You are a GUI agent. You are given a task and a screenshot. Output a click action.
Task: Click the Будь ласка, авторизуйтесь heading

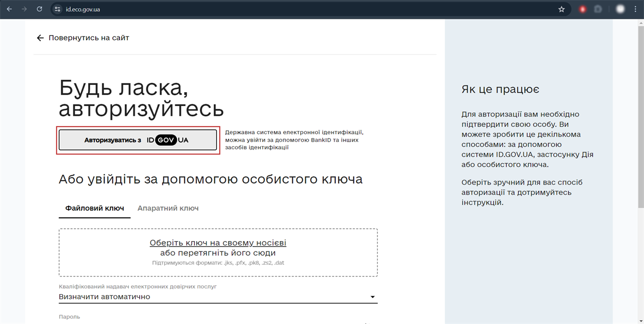[141, 98]
